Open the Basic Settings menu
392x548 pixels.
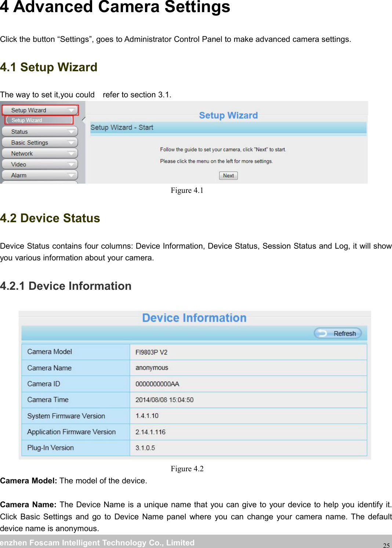(40, 143)
